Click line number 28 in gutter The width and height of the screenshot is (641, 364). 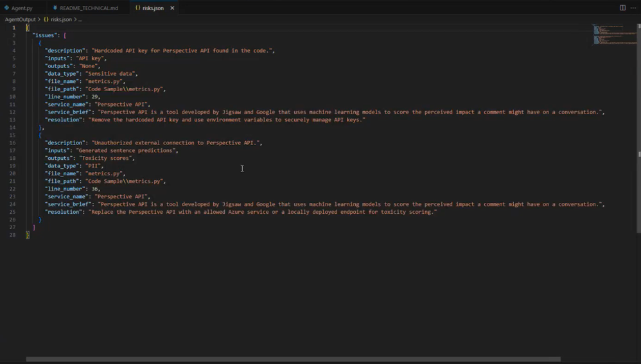(12, 235)
